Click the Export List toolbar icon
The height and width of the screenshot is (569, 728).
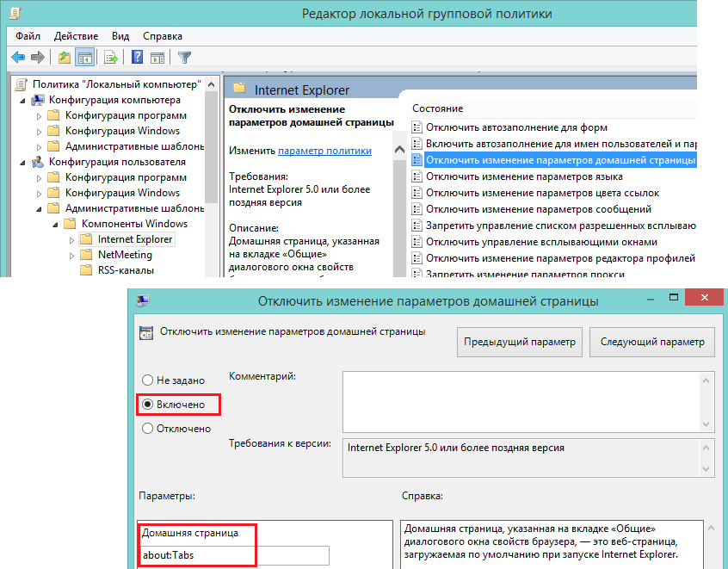coord(111,58)
